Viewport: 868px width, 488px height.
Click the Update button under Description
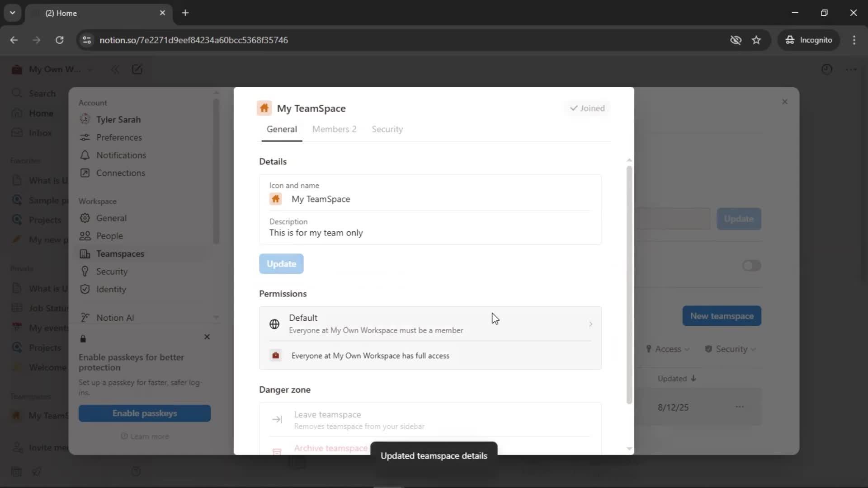coord(281,264)
